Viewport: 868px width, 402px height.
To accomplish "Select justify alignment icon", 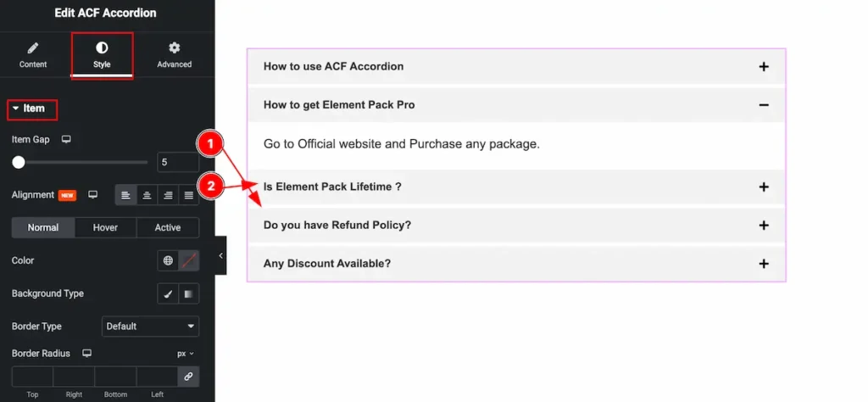I will [x=188, y=195].
